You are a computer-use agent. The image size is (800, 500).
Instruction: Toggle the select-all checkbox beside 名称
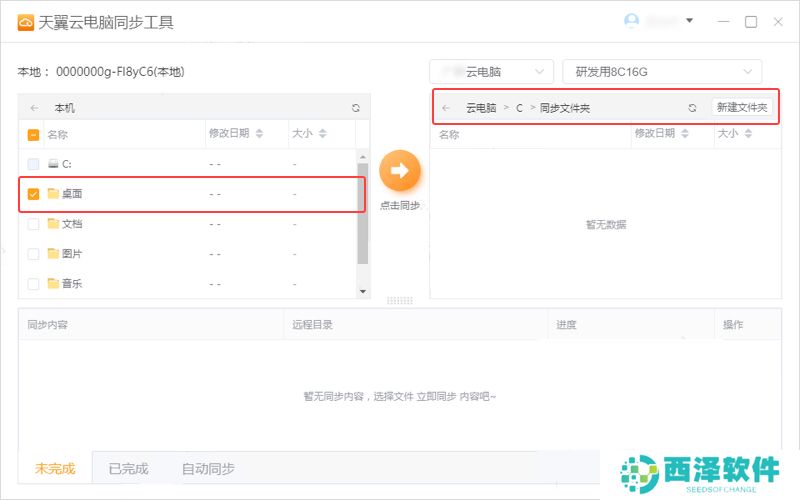pyautogui.click(x=33, y=135)
